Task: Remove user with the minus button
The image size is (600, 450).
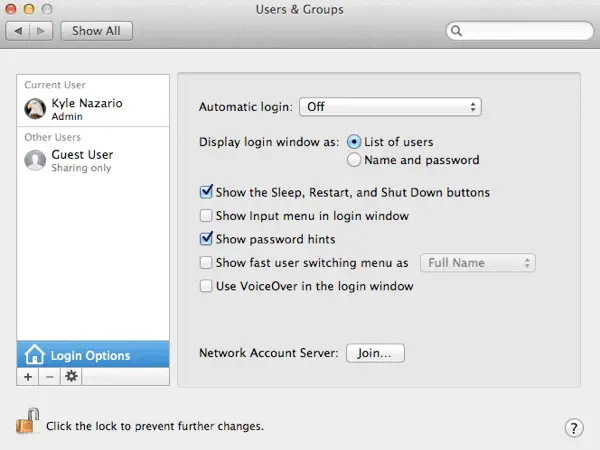Action: (x=49, y=377)
